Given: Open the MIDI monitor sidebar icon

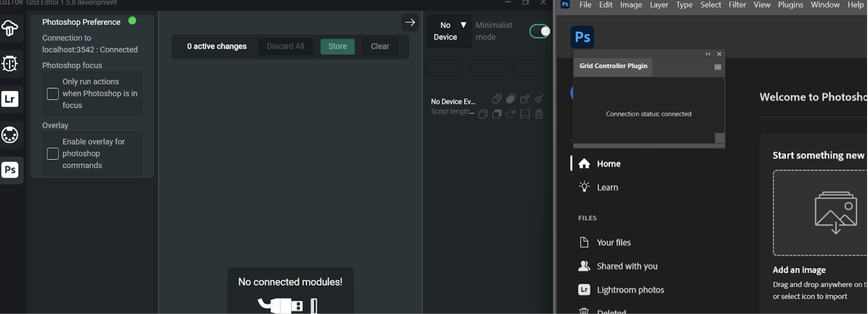Looking at the screenshot, I should coord(10,135).
